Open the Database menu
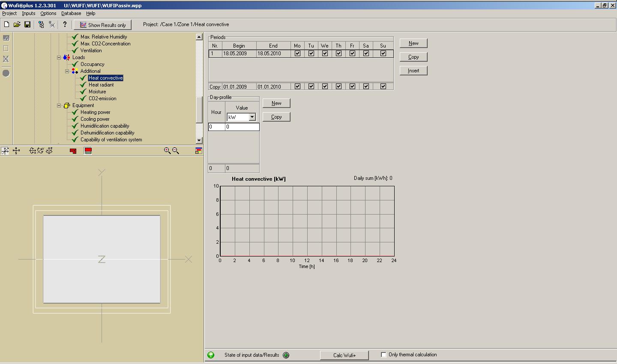This screenshot has width=617, height=364. click(x=71, y=13)
